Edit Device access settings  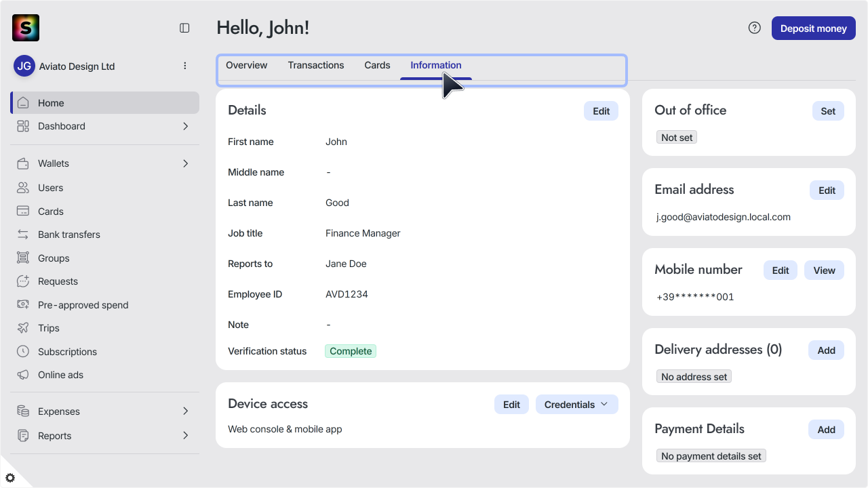pyautogui.click(x=511, y=405)
